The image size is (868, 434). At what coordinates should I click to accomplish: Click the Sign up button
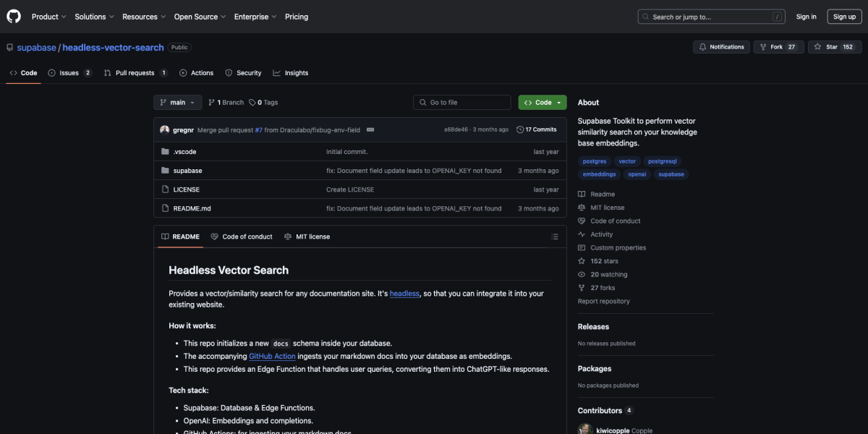(844, 17)
